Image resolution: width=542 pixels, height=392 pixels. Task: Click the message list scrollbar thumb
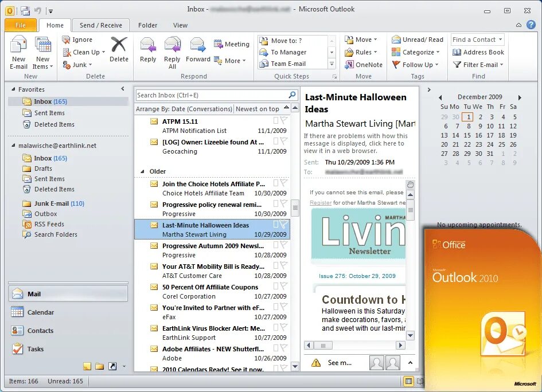click(295, 208)
